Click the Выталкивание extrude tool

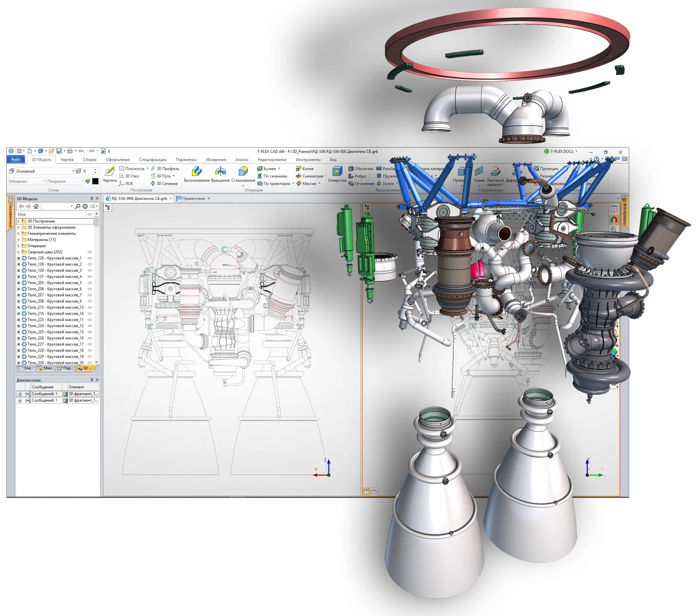pos(196,172)
